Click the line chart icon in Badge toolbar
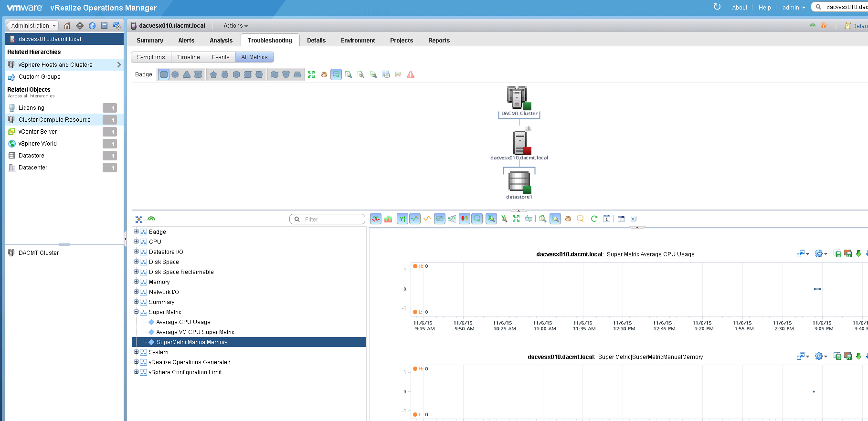 click(x=398, y=74)
